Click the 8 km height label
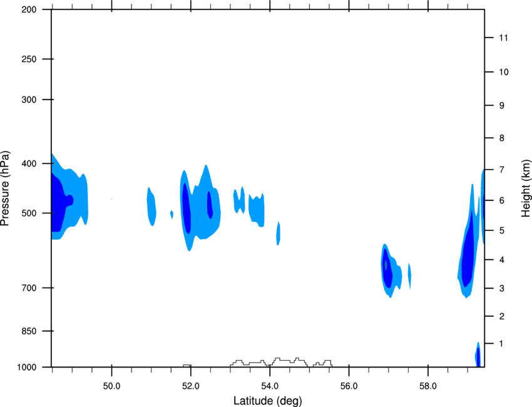 click(x=501, y=138)
